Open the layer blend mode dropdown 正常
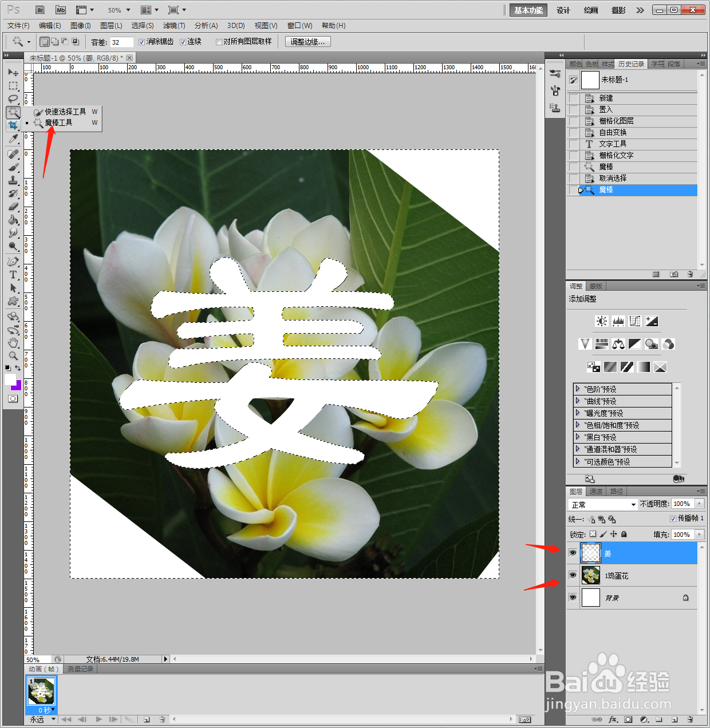Screen dimensions: 710x728 [x=603, y=504]
